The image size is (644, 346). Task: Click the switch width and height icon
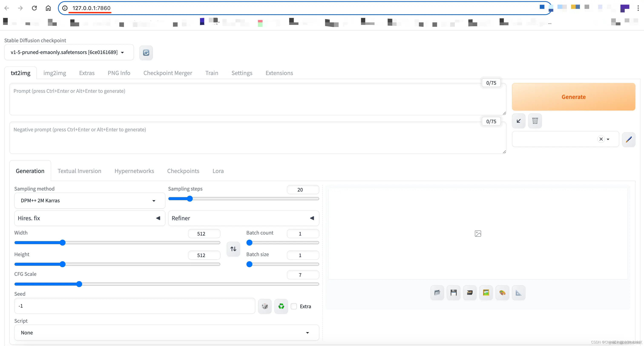(233, 249)
